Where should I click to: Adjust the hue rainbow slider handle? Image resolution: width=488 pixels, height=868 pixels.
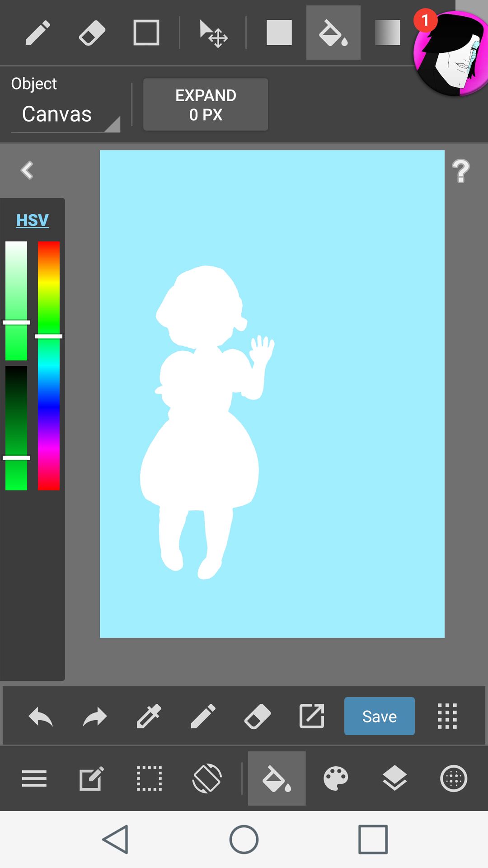(49, 336)
